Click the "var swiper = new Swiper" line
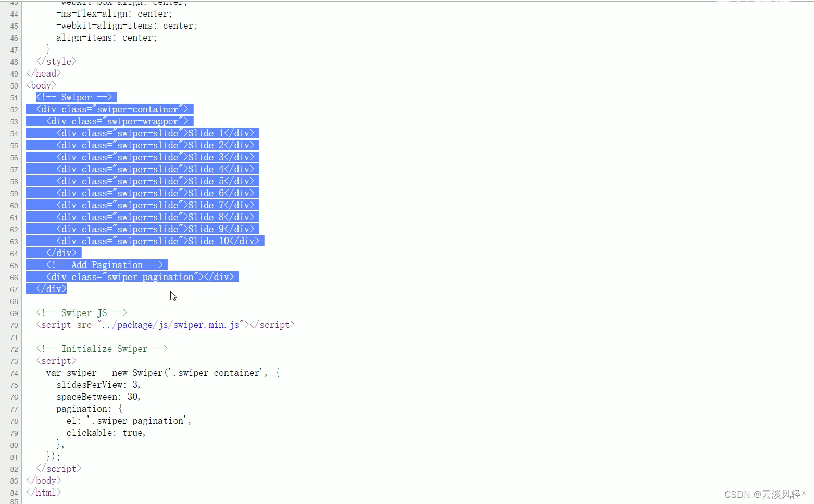 pyautogui.click(x=163, y=373)
